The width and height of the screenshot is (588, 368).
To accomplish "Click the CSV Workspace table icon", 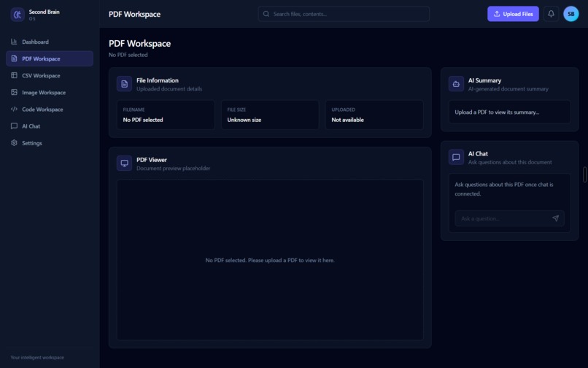I will coord(14,75).
